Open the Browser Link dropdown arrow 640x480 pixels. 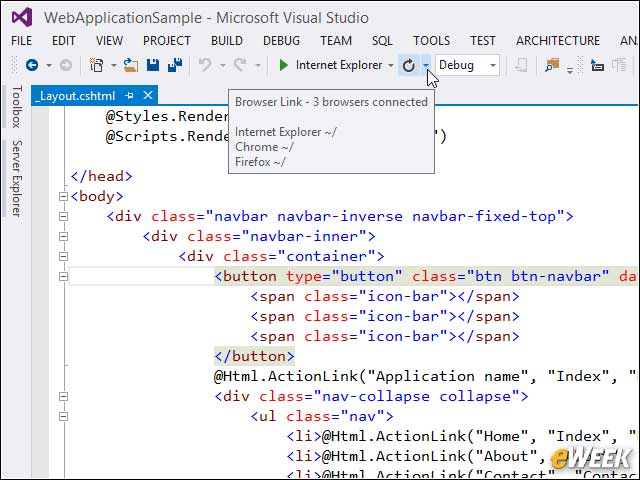point(426,65)
